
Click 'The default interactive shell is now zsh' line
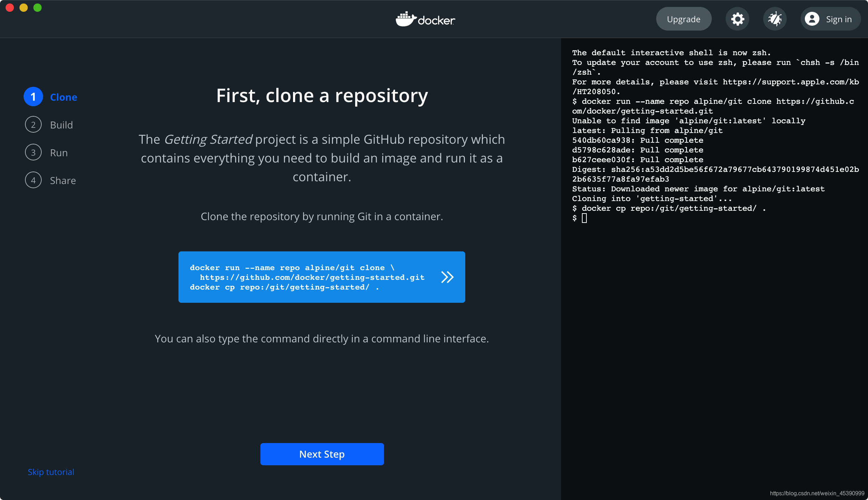coord(671,53)
